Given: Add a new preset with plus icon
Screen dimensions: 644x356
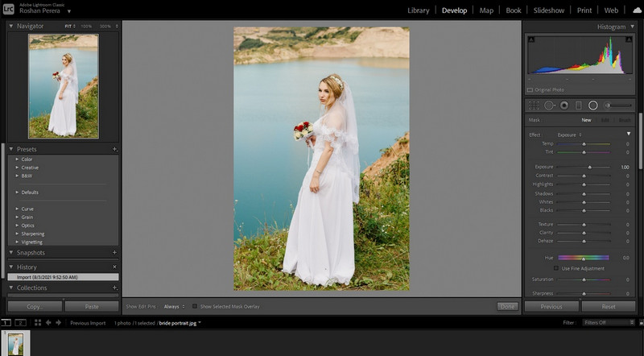Looking at the screenshot, I should pos(115,149).
